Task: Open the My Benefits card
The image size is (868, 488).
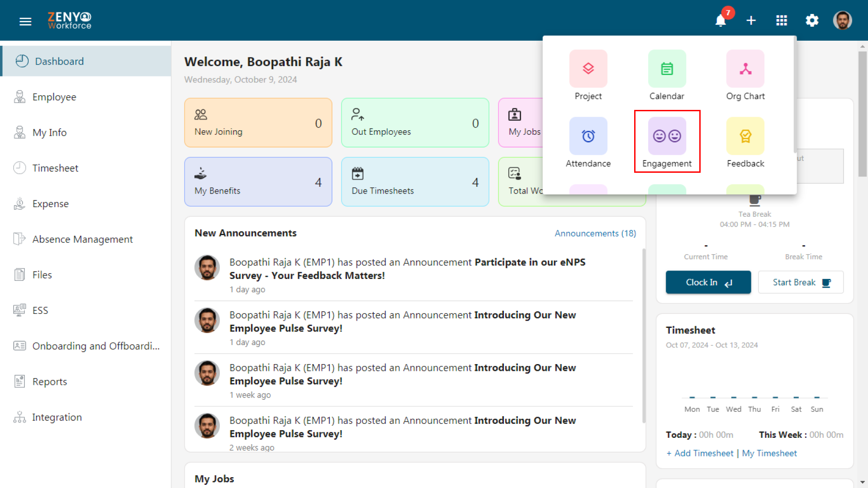Action: (x=258, y=182)
